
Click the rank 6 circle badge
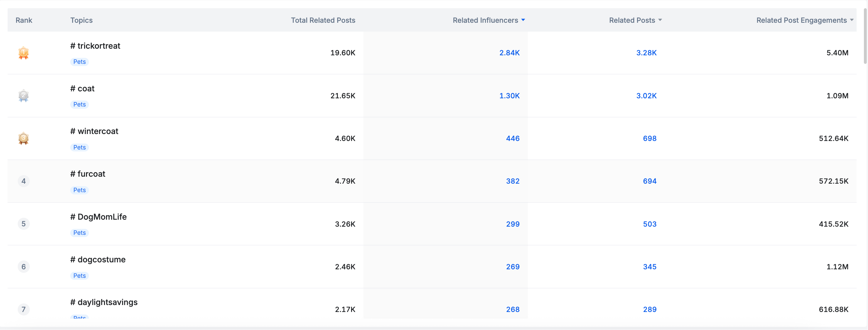coord(23,267)
